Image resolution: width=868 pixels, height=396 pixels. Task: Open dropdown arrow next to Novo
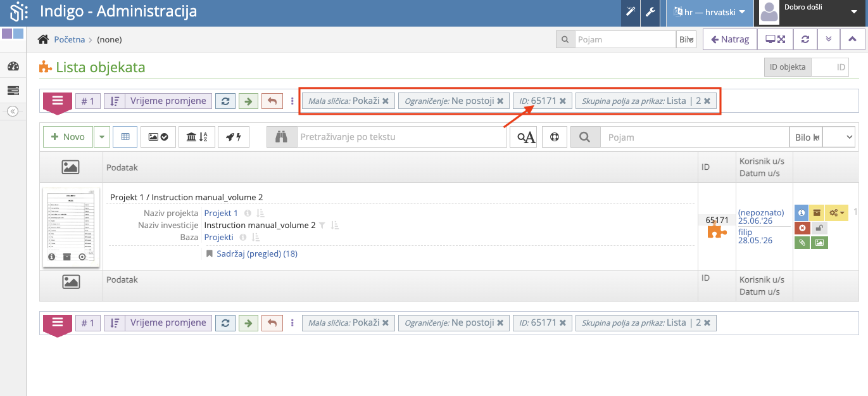[102, 137]
